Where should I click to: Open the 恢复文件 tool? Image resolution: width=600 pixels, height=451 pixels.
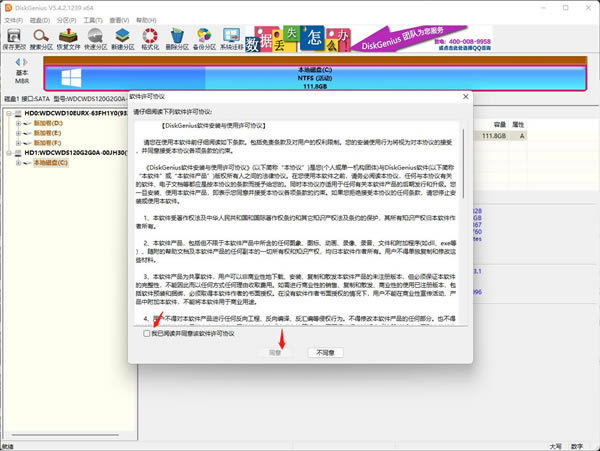click(x=68, y=39)
